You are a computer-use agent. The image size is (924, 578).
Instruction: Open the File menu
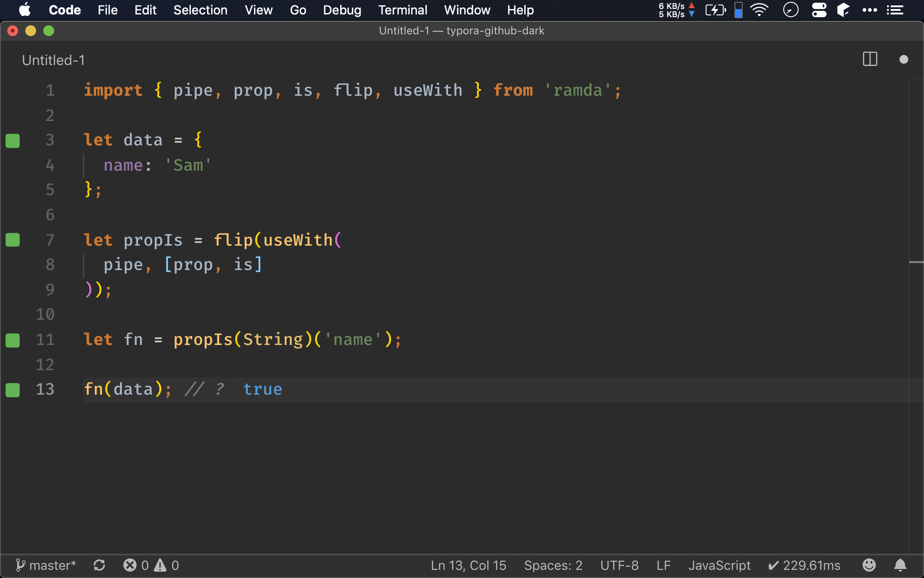(107, 10)
